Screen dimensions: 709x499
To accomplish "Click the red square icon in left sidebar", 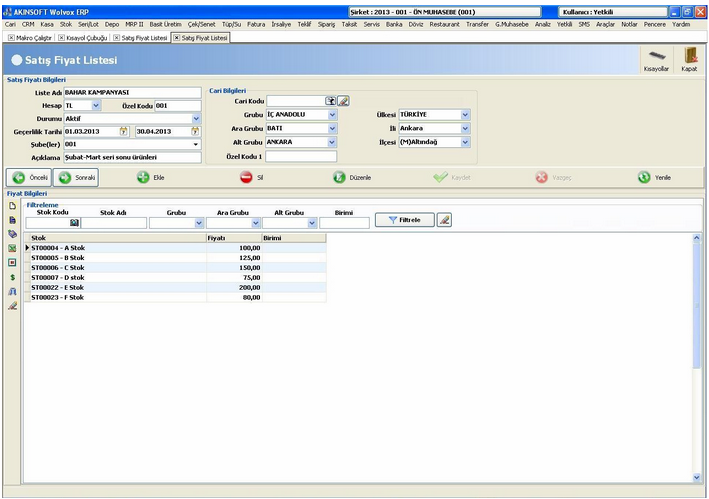I will tap(12, 263).
